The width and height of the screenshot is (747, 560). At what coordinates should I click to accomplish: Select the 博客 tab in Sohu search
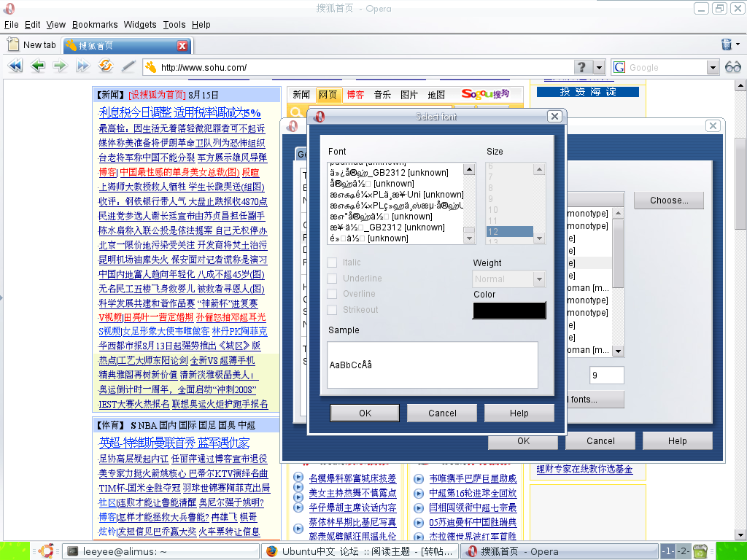tap(355, 95)
